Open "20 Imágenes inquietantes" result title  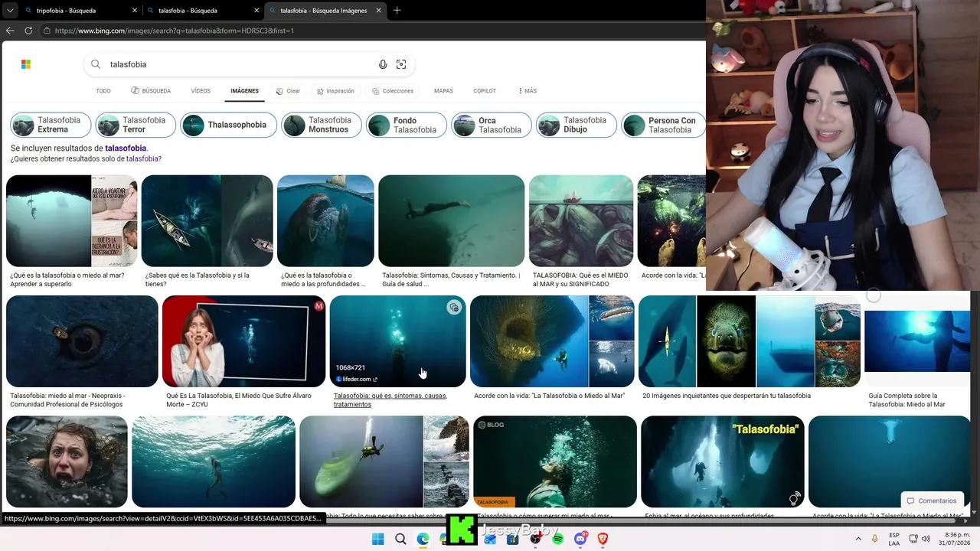[x=727, y=396]
